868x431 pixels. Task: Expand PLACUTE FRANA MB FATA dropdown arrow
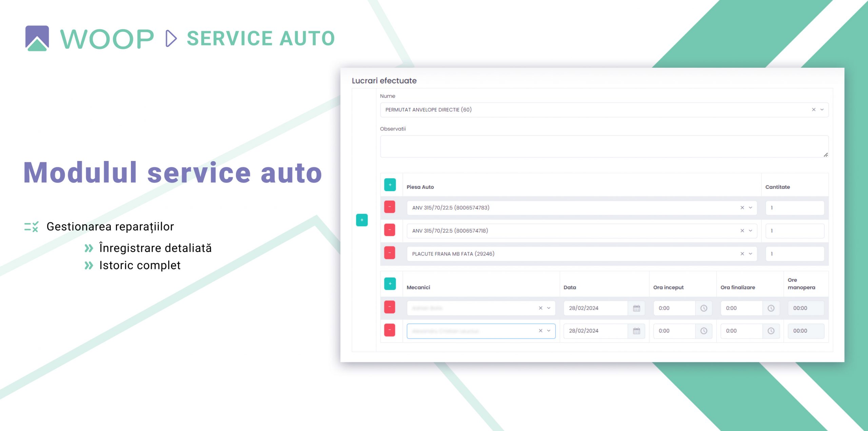tap(750, 254)
